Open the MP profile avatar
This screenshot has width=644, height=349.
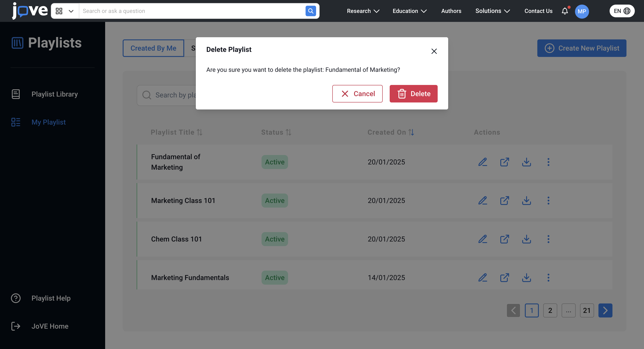tap(582, 11)
